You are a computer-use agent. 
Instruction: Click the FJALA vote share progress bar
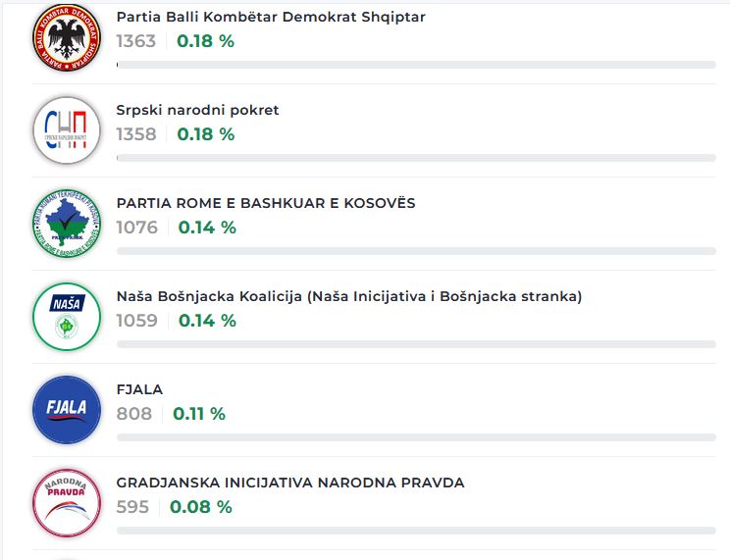[416, 437]
